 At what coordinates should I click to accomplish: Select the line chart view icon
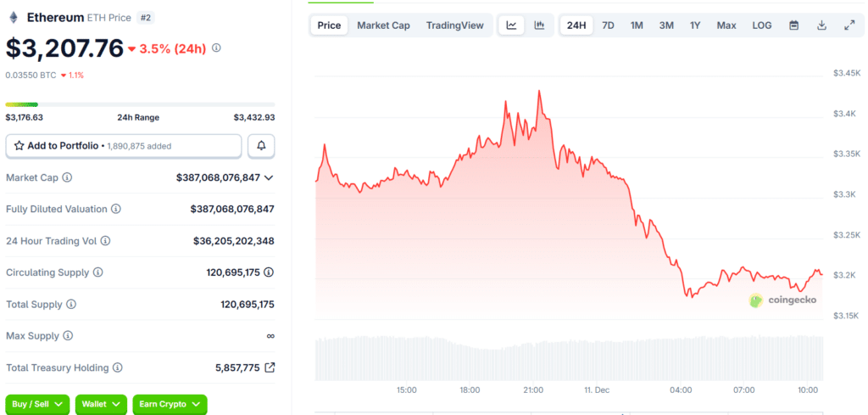(511, 25)
